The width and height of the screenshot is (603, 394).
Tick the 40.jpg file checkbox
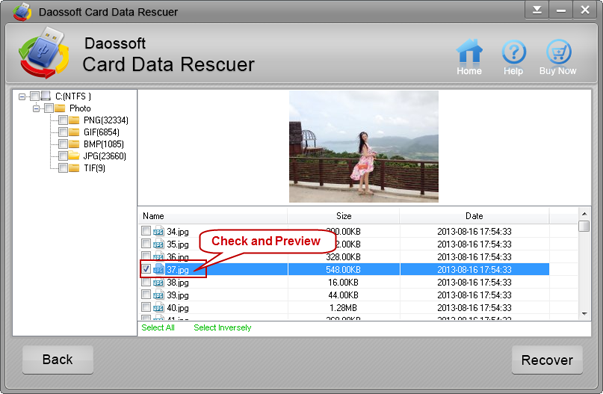[x=146, y=307]
